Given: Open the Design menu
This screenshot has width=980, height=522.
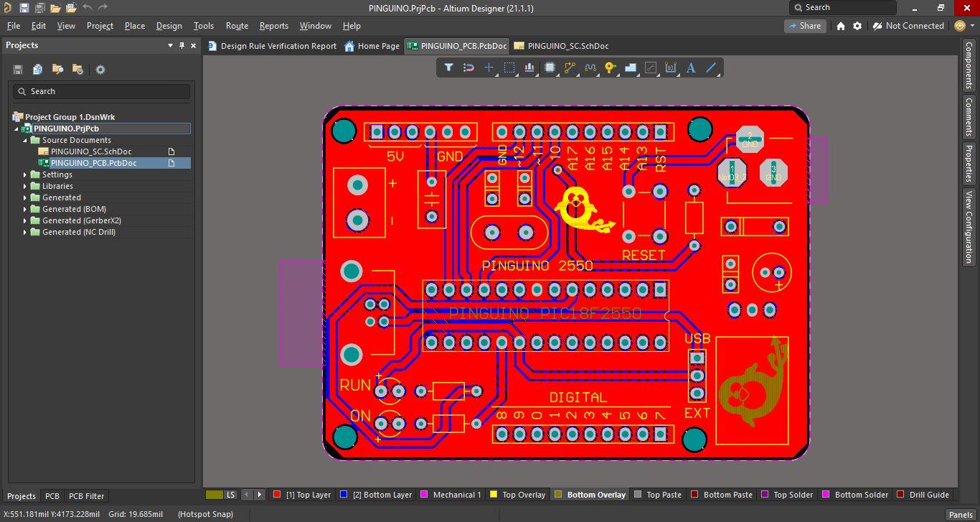Looking at the screenshot, I should (169, 26).
